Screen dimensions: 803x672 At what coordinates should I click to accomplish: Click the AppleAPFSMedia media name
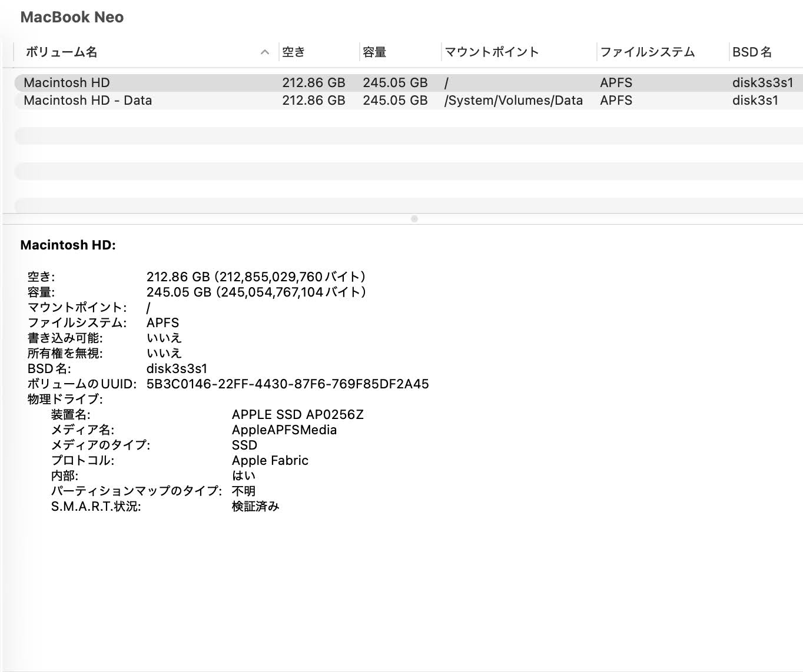coord(284,430)
